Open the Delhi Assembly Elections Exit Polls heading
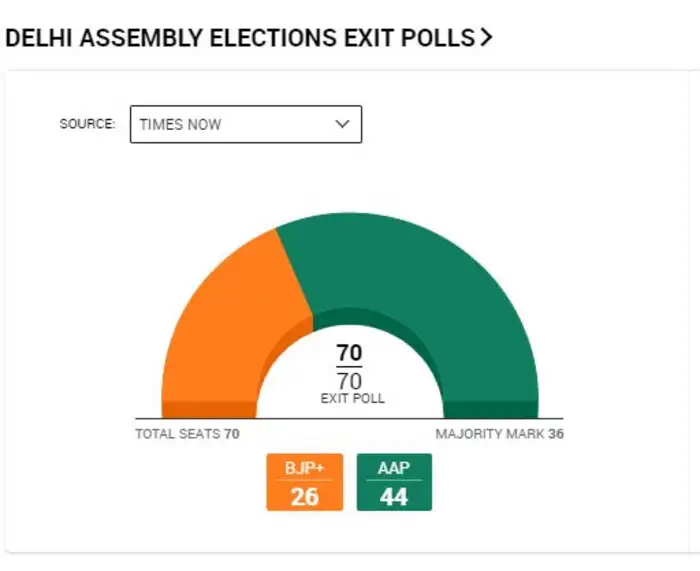Viewport: 700px width, 571px height. [x=239, y=39]
